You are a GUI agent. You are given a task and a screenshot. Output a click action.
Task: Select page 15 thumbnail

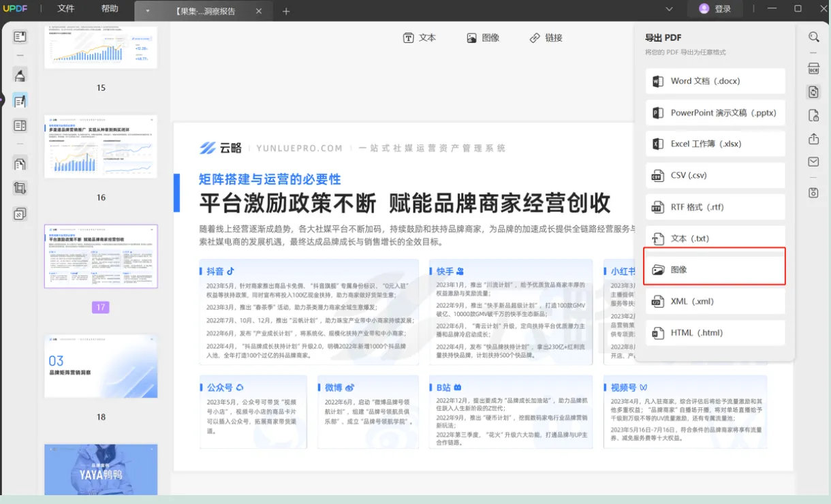[101, 47]
